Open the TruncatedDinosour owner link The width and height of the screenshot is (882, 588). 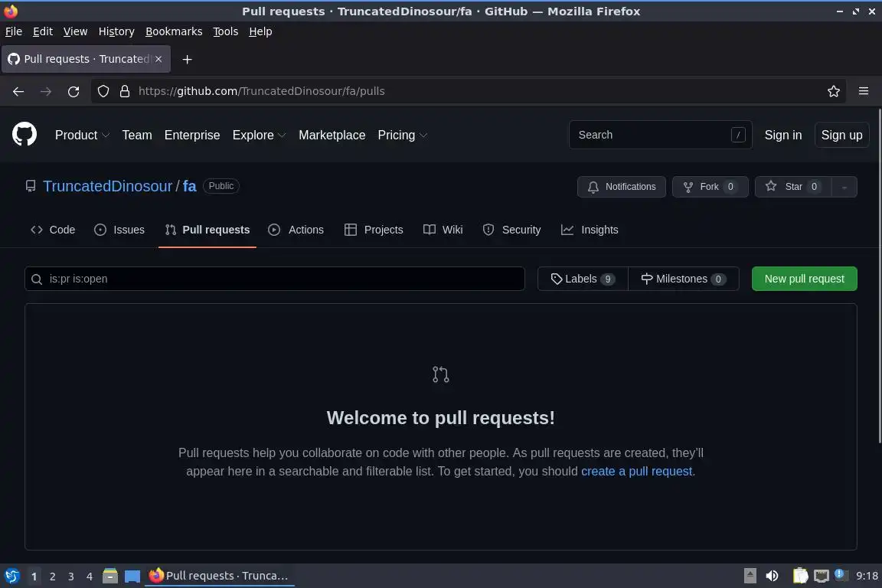click(x=107, y=186)
